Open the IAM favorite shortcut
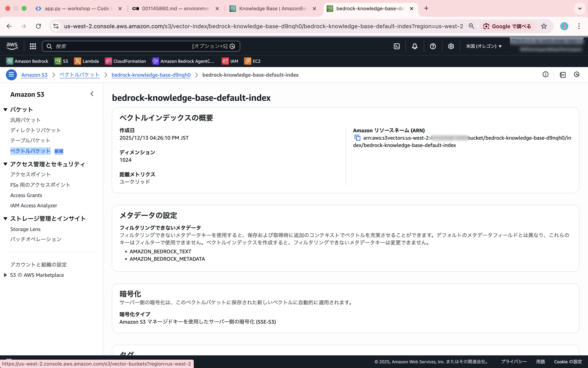588x368 pixels. [230, 61]
